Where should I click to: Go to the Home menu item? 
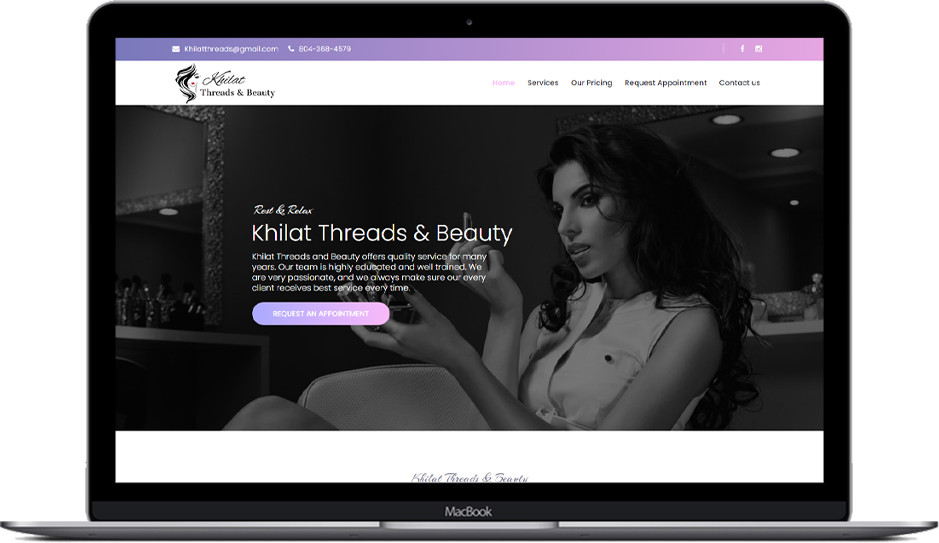pos(503,83)
